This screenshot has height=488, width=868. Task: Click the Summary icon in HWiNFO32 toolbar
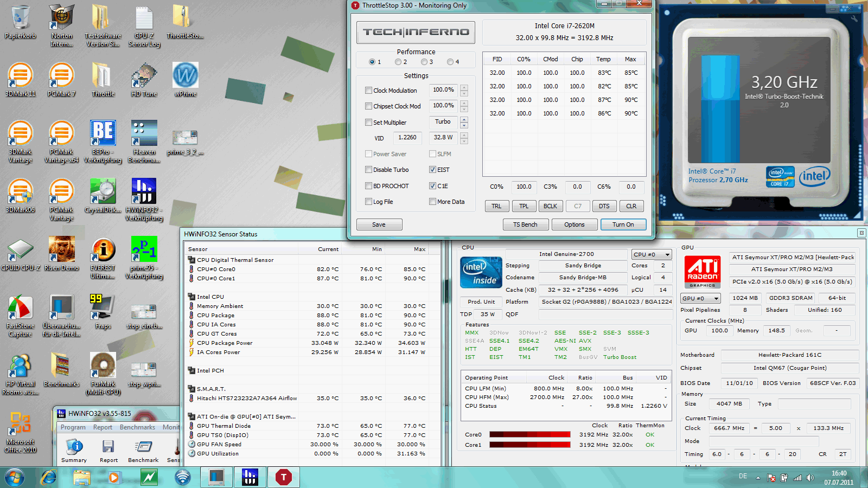[x=74, y=451]
